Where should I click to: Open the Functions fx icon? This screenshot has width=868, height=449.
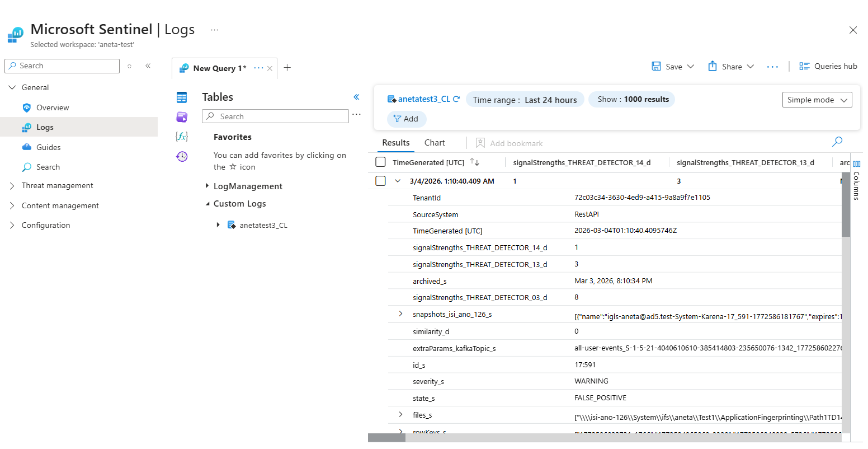[182, 137]
